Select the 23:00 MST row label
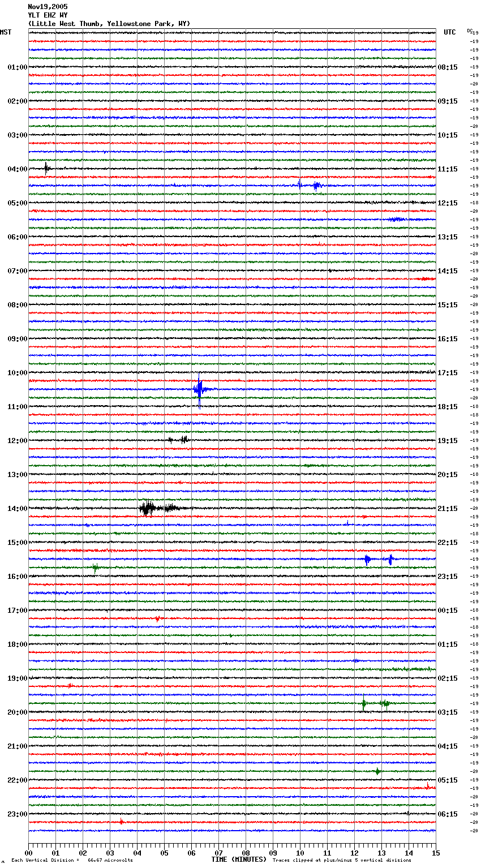 pyautogui.click(x=17, y=814)
